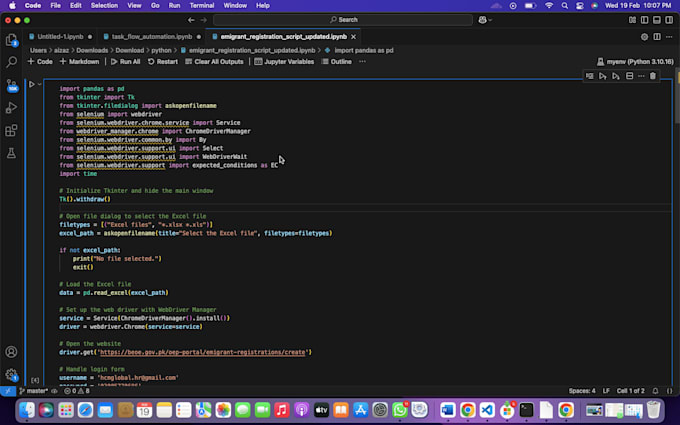Open the Explorer view in activity bar
The height and width of the screenshot is (425, 680).
point(11,40)
